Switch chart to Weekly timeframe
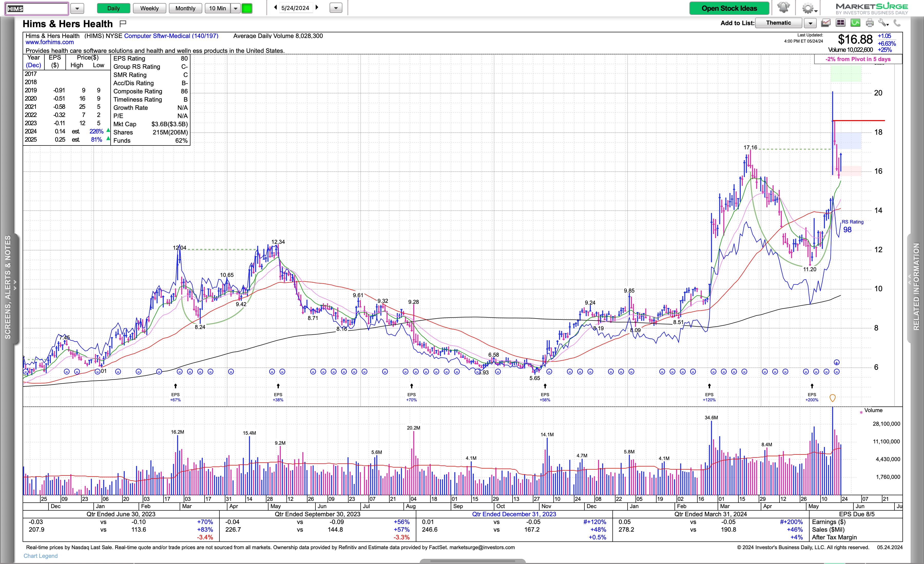 (x=149, y=8)
